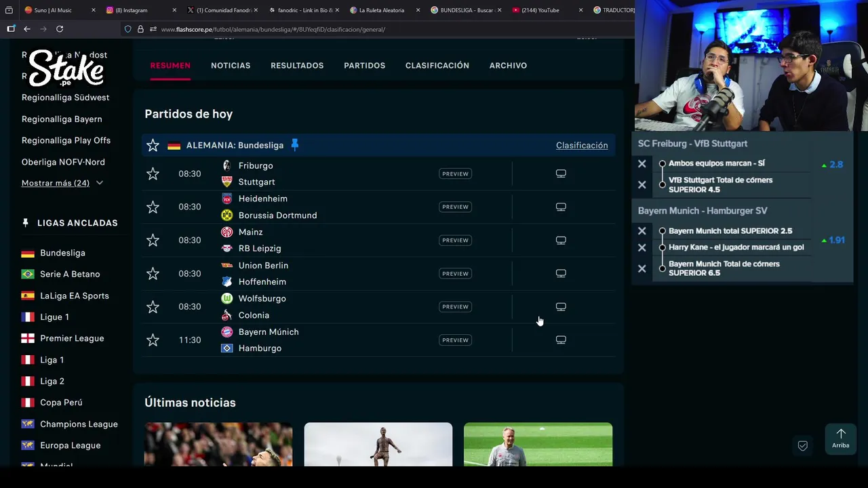
Task: Switch to the RESUMEN tab
Action: (170, 66)
